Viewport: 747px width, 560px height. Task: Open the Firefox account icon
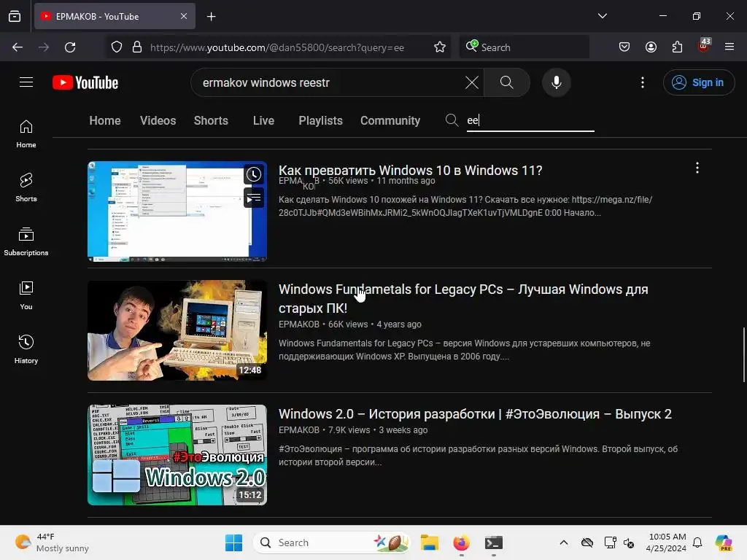pos(651,47)
